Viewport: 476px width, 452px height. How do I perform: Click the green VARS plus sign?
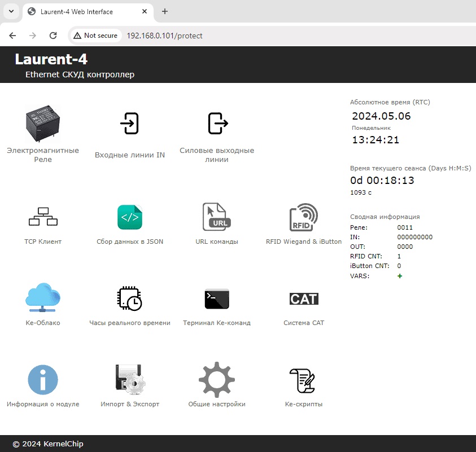coord(400,276)
